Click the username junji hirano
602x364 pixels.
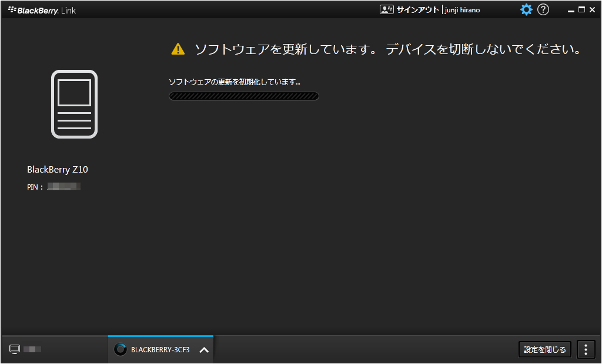coord(462,10)
